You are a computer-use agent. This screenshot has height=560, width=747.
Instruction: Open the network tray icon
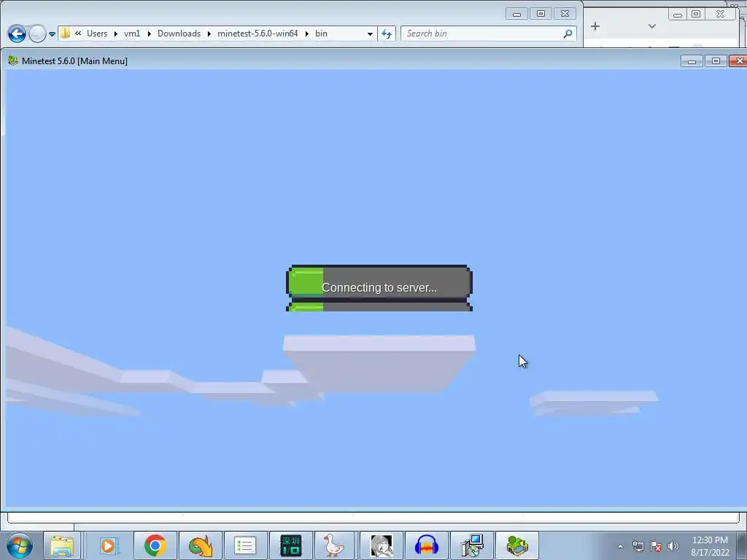pos(638,546)
